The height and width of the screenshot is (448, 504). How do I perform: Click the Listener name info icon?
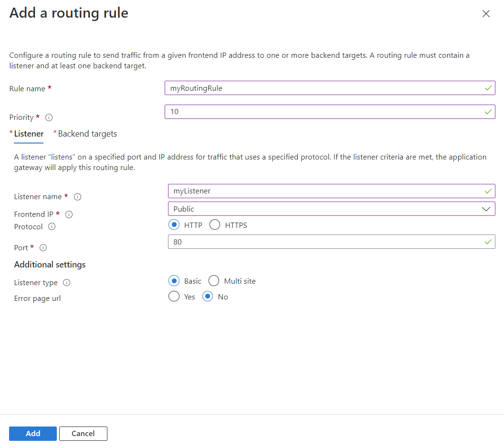77,197
